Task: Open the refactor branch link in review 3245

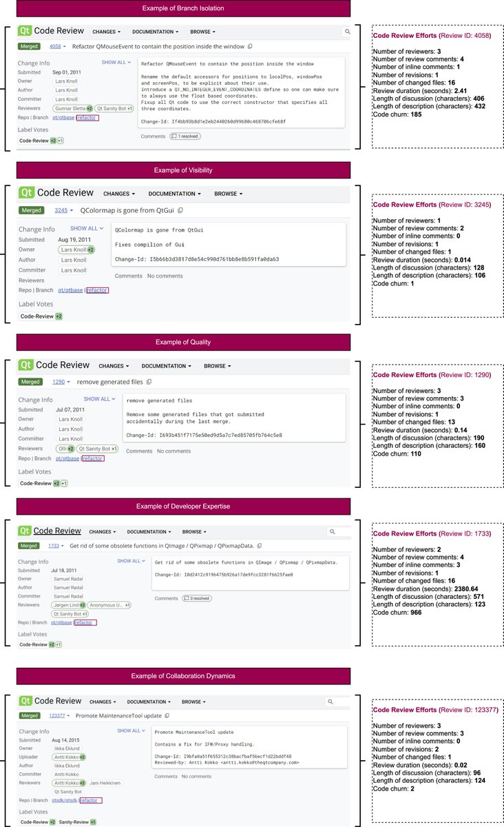Action: pyautogui.click(x=97, y=290)
